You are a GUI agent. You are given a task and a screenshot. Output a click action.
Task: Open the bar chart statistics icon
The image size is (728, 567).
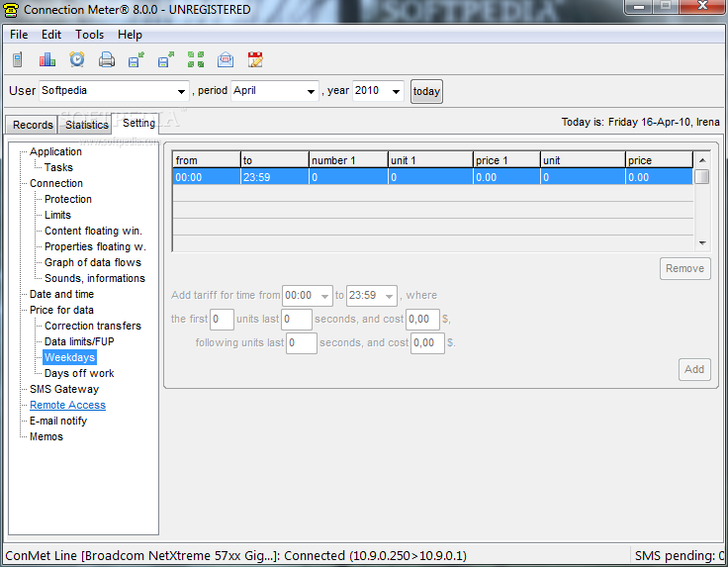[47, 59]
